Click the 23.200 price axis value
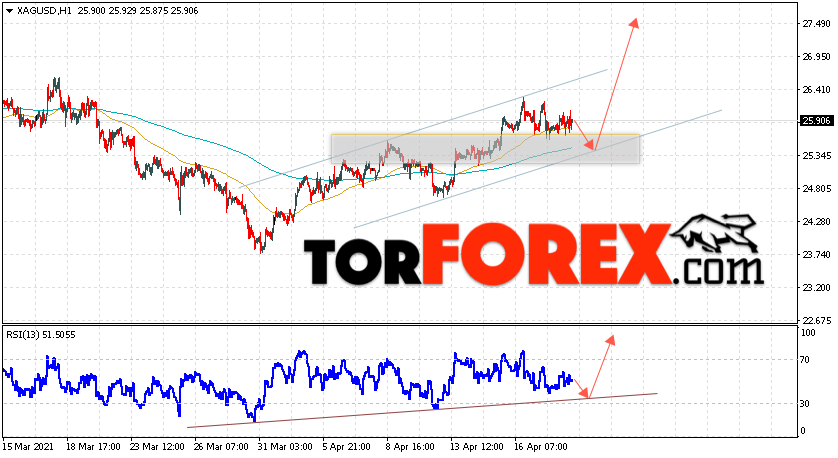838x458 pixels. click(x=816, y=288)
